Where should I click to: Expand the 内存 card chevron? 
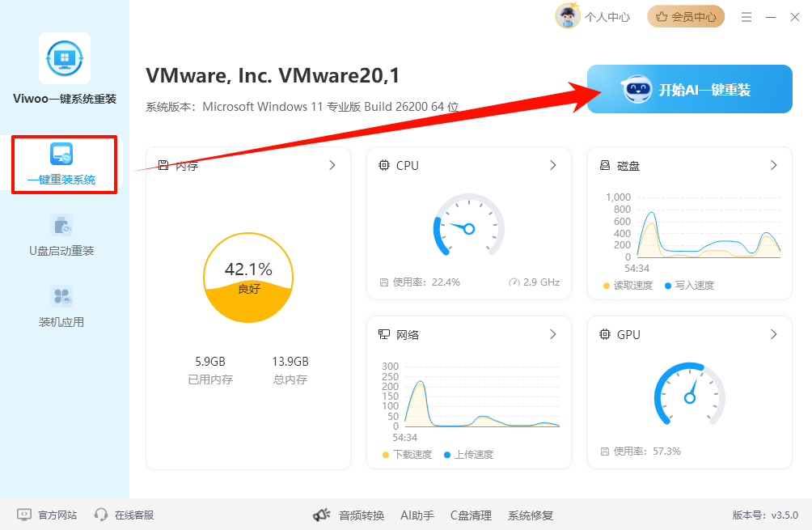click(332, 165)
